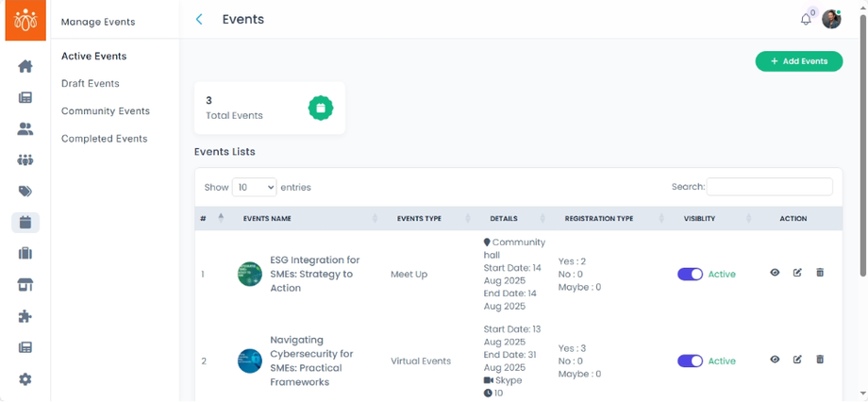View the ESG Integration event details
Screen dimensions: 868x402
click(775, 273)
